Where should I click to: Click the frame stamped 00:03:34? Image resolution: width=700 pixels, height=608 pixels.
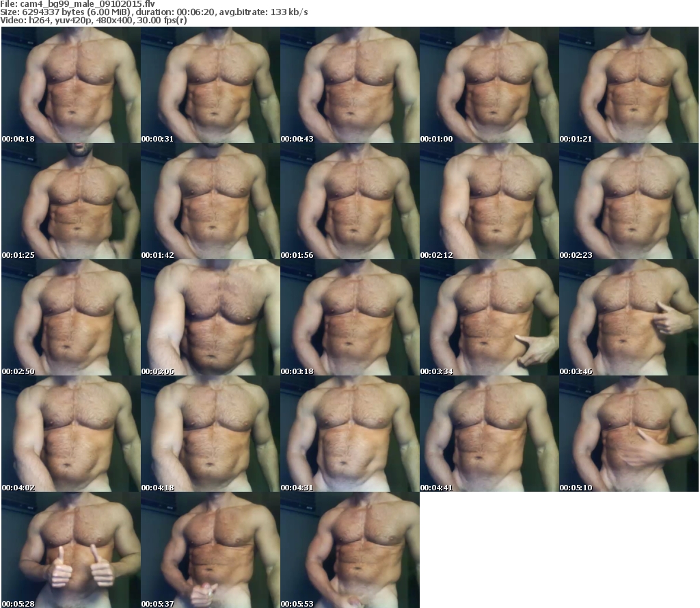[489, 317]
